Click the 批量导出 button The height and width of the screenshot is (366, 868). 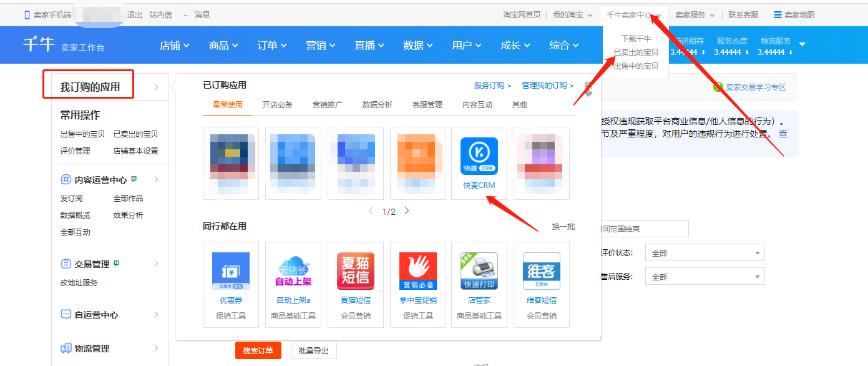tap(314, 350)
